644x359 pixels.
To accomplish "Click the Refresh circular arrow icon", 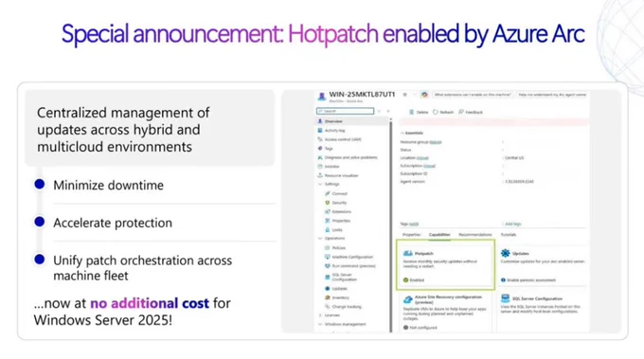I will tap(436, 112).
